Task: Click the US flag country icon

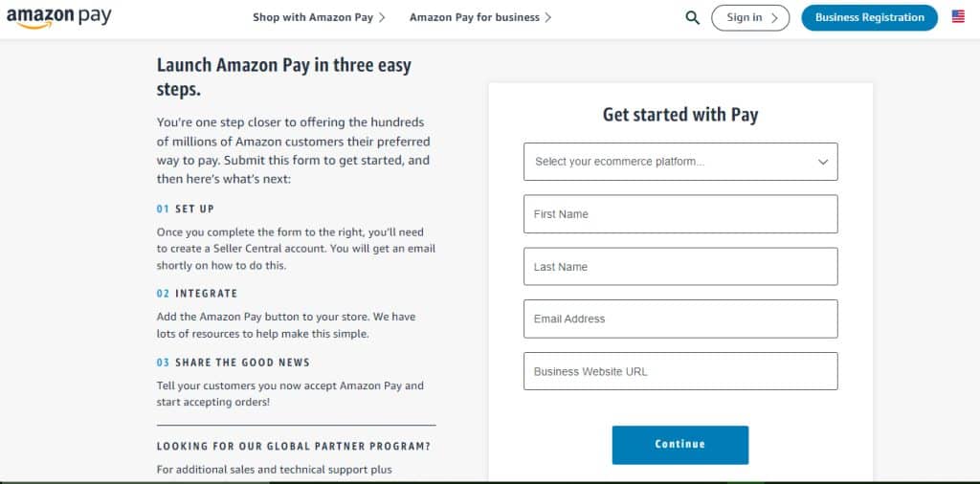Action: coord(958,16)
